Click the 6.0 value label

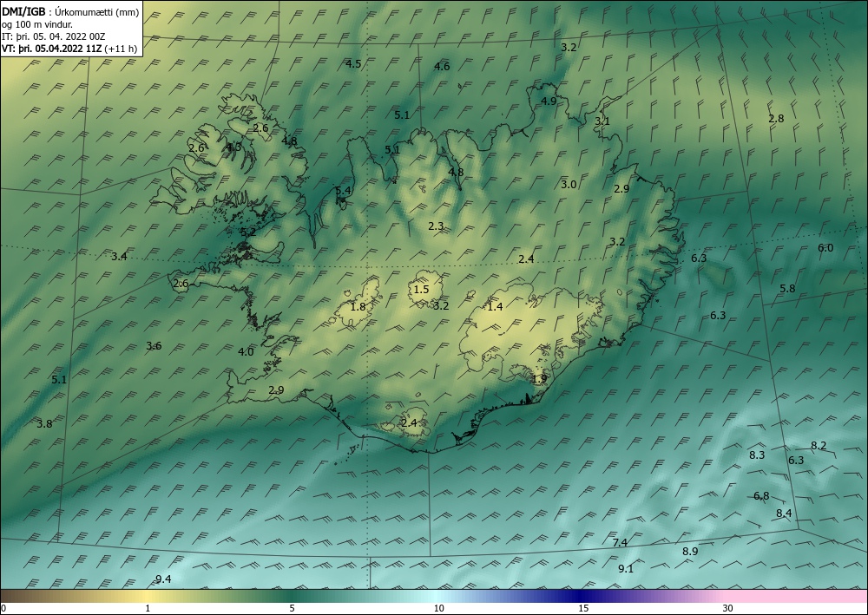[825, 248]
